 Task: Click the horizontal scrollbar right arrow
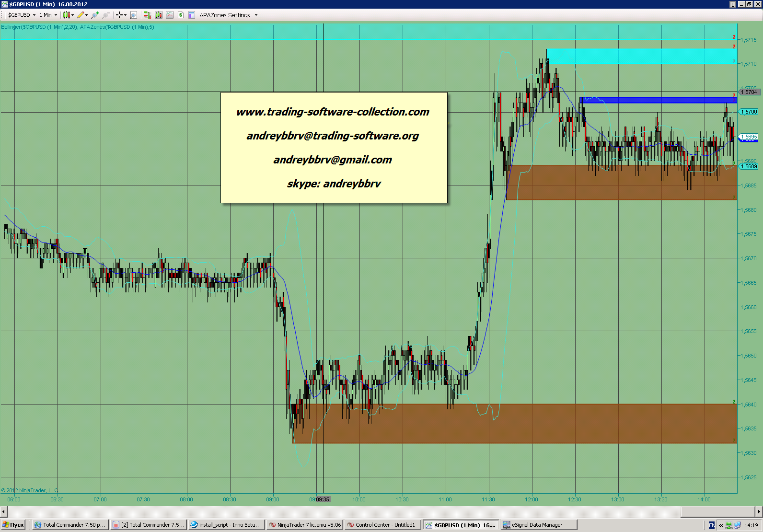(x=759, y=512)
